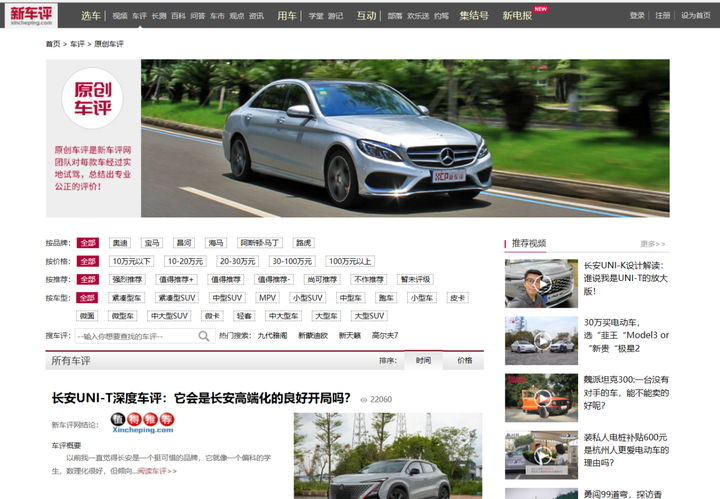Viewport: 720px width, 499px height.
Task: Sort reviews by 时间 tab
Action: tap(423, 361)
